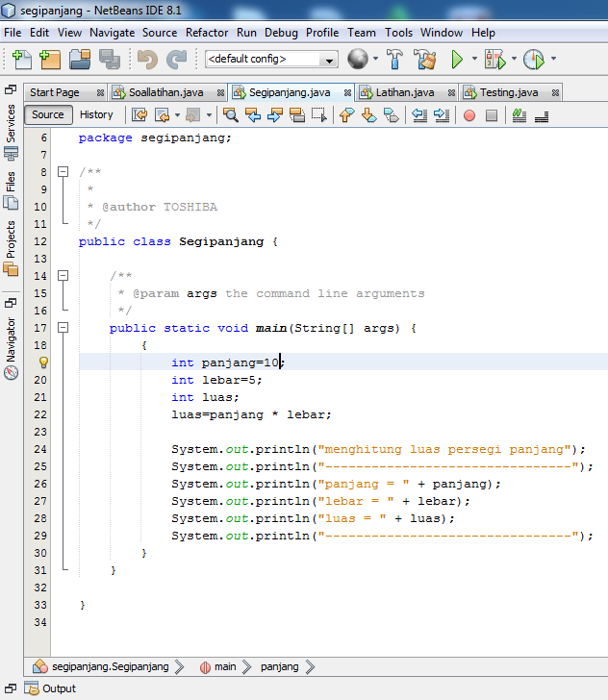Click the Open Project icon

click(x=79, y=59)
